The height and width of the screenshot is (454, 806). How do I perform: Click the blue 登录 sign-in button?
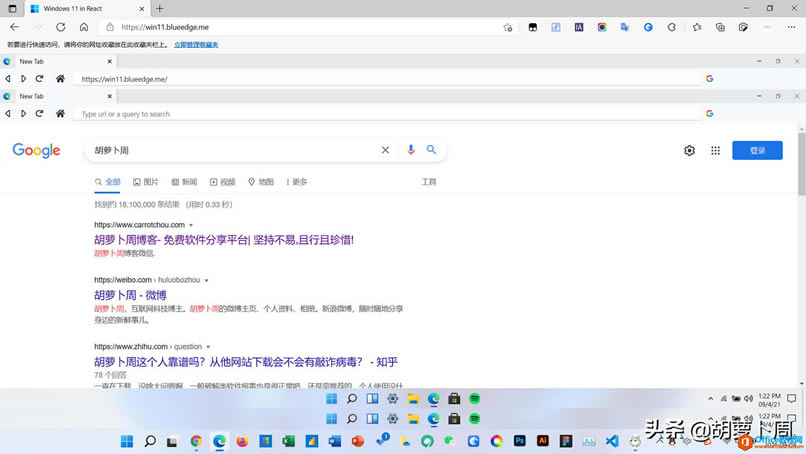[757, 151]
